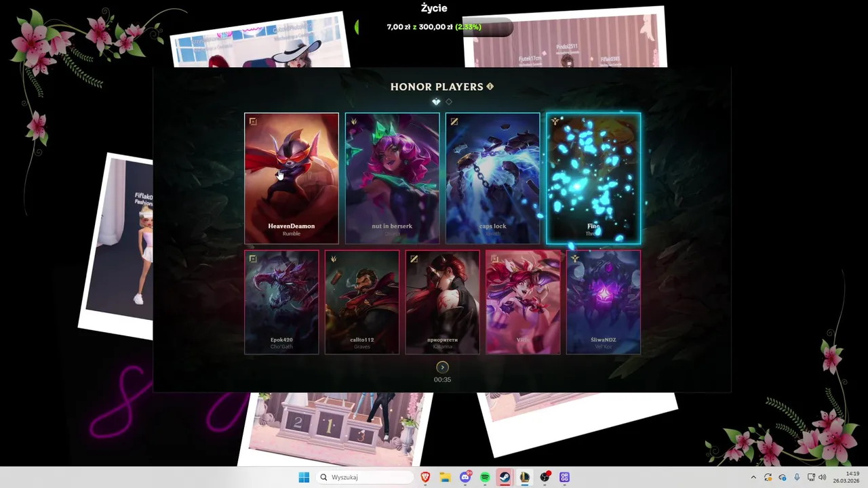
Task: Click the microphone tray icon
Action: point(797,477)
